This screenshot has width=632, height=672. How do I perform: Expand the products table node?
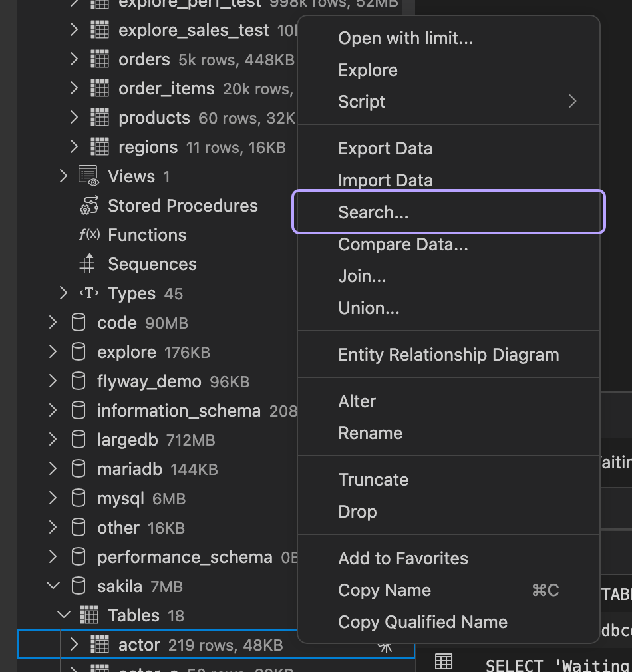point(74,117)
